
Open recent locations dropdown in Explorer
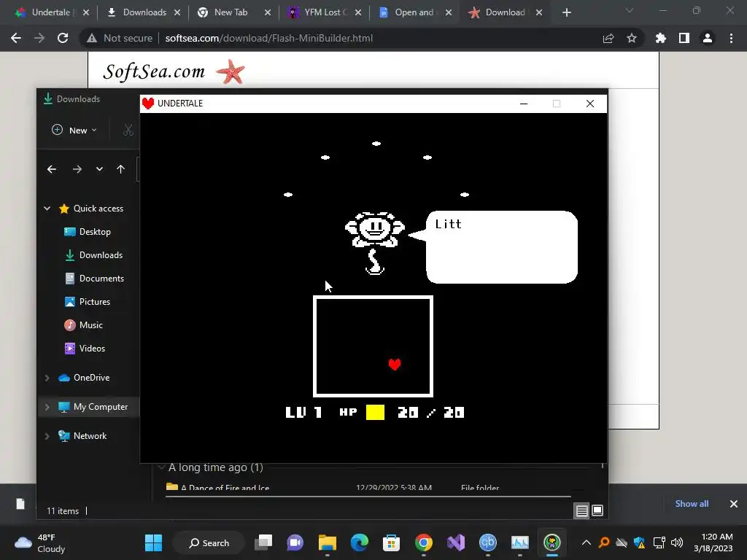(99, 169)
